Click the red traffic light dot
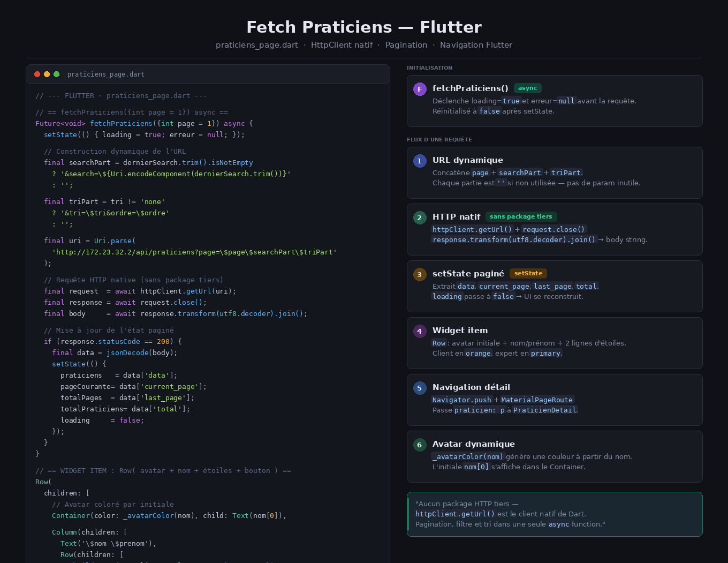This screenshot has height=563, width=728. coord(37,74)
